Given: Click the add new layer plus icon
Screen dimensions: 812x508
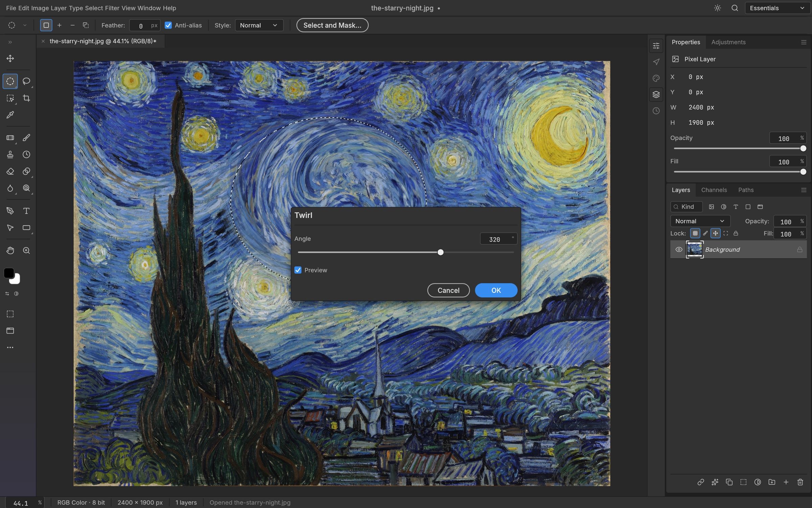Looking at the screenshot, I should [x=786, y=482].
